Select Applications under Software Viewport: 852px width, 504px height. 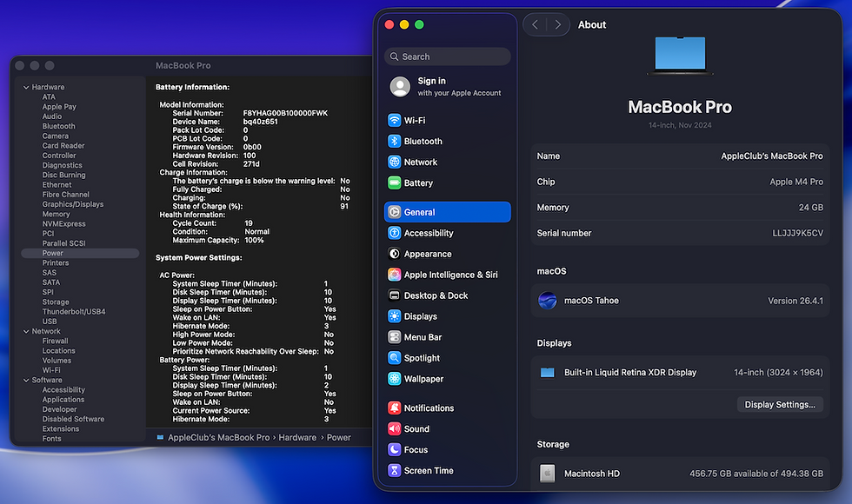click(63, 400)
